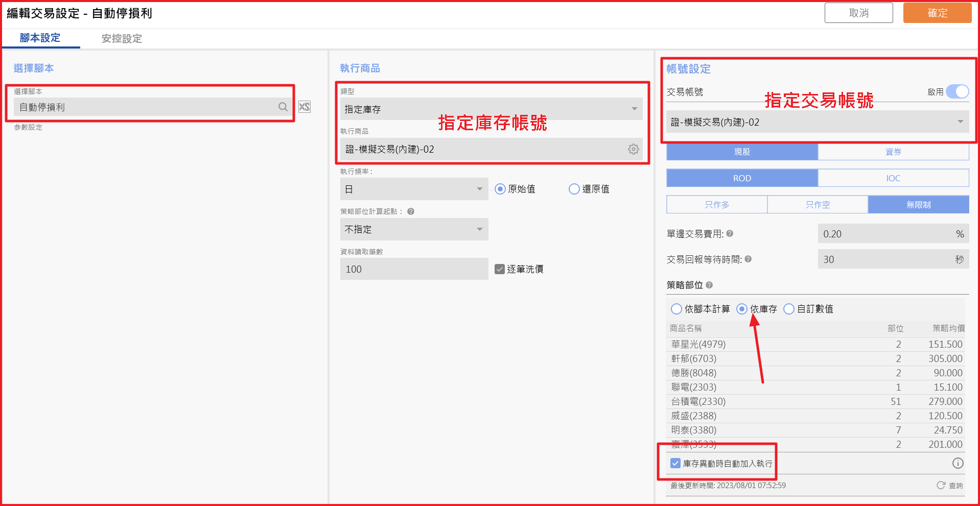The image size is (980, 506).
Task: Expand the 執行頻率 dropdown set to 日
Action: pyautogui.click(x=413, y=189)
